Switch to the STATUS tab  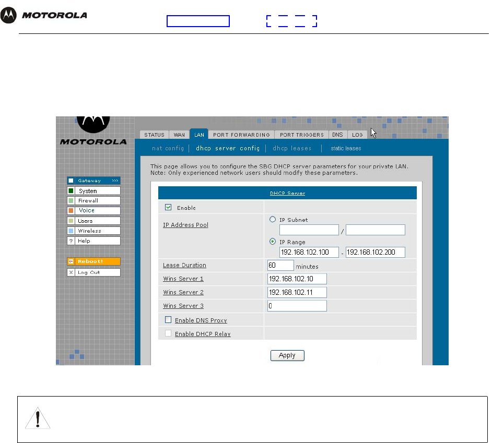[x=154, y=135]
